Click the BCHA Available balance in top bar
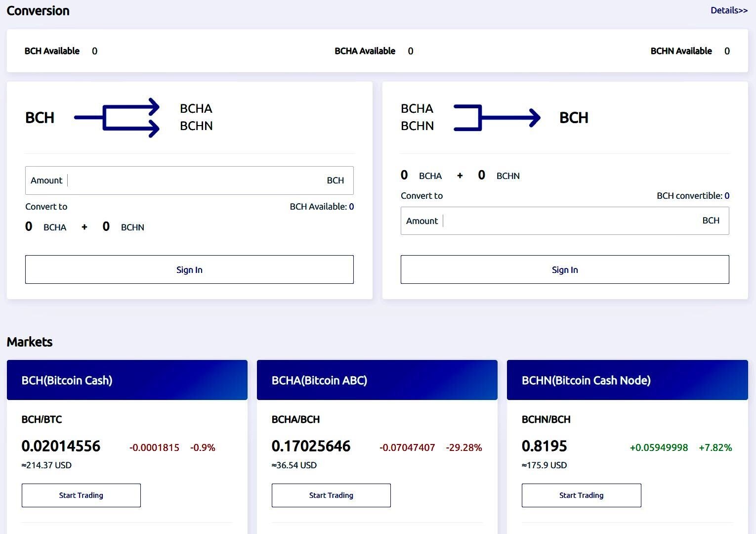 (x=374, y=51)
